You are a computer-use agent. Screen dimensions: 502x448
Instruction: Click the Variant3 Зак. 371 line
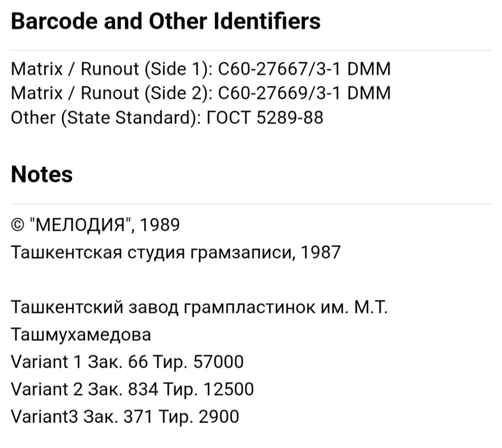[125, 417]
